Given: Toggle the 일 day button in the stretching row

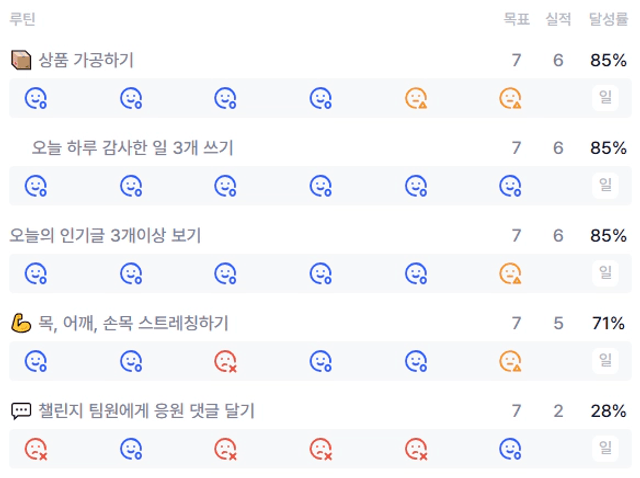Looking at the screenshot, I should click(605, 361).
